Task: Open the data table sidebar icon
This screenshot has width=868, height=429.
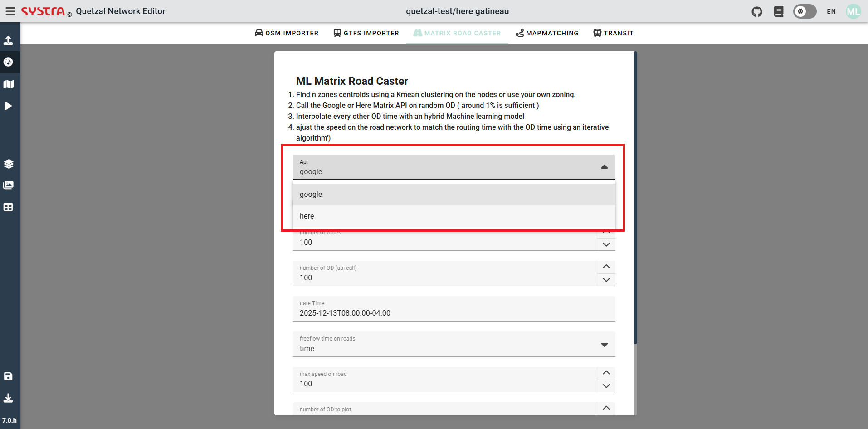Action: (x=8, y=207)
